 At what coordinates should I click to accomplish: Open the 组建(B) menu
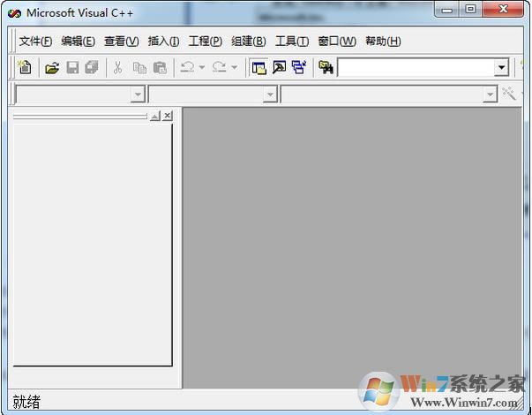(249, 41)
